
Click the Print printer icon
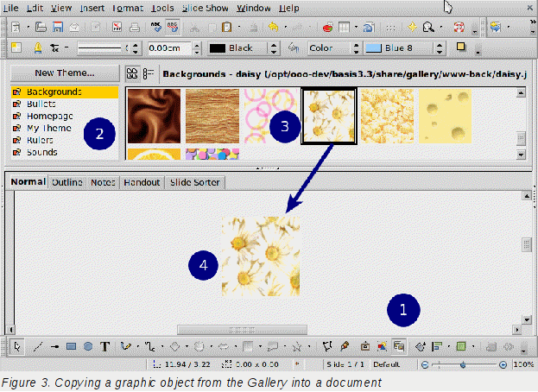pyautogui.click(x=134, y=27)
